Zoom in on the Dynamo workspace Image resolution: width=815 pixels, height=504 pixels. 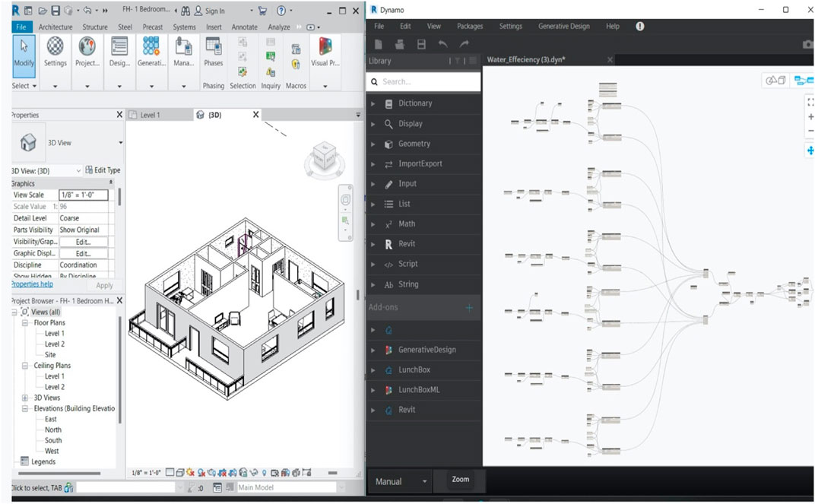(810, 117)
